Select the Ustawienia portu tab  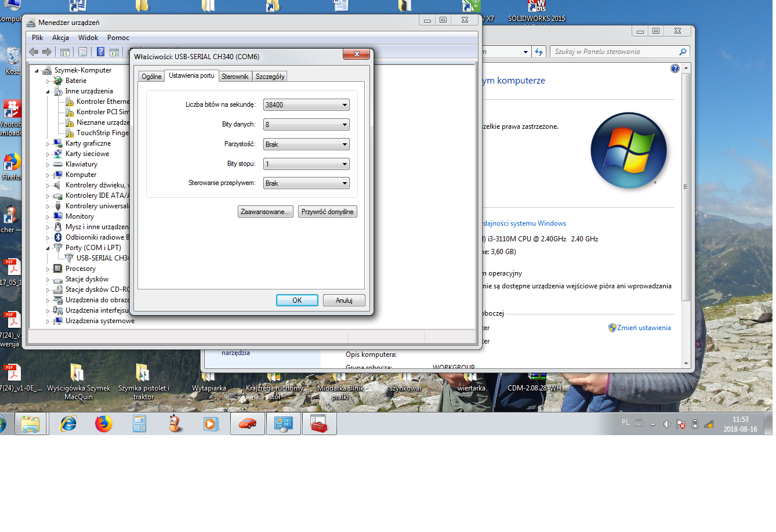[191, 75]
